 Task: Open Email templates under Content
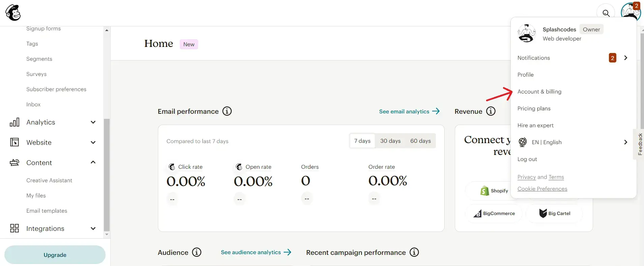tap(47, 211)
